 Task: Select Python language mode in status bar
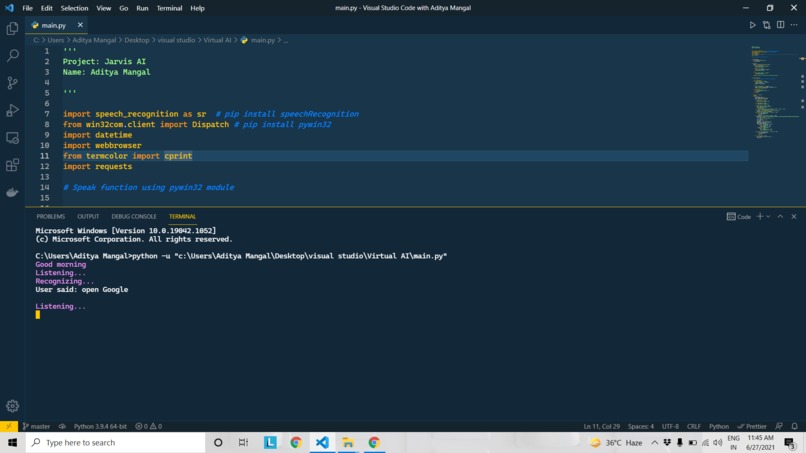719,426
